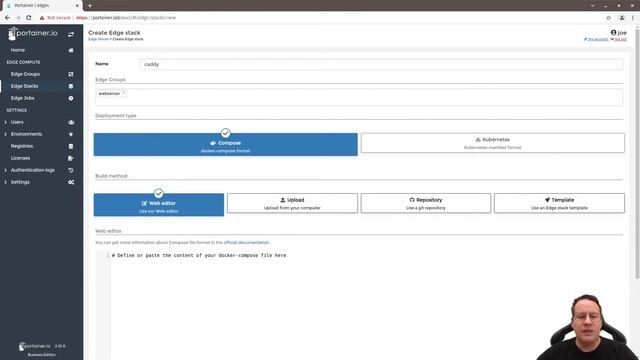Select Compose deployment type
This screenshot has height=360, width=640.
[225, 144]
